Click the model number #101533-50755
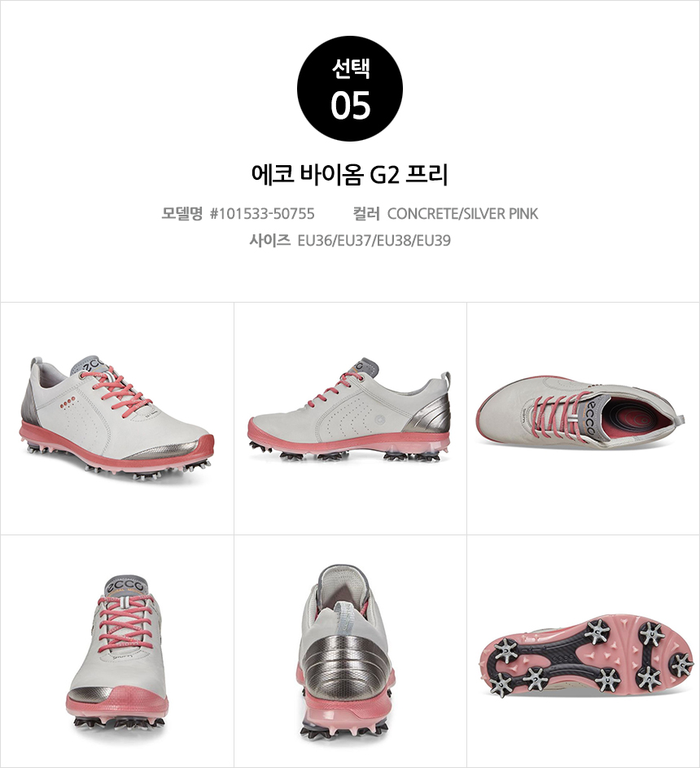 [262, 213]
